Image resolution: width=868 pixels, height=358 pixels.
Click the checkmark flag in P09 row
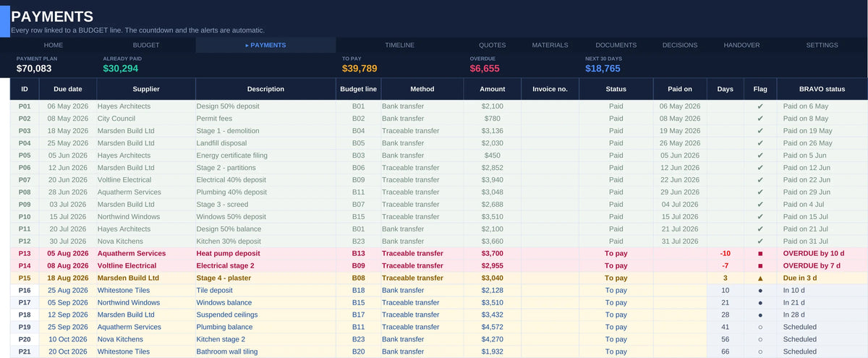(760, 205)
